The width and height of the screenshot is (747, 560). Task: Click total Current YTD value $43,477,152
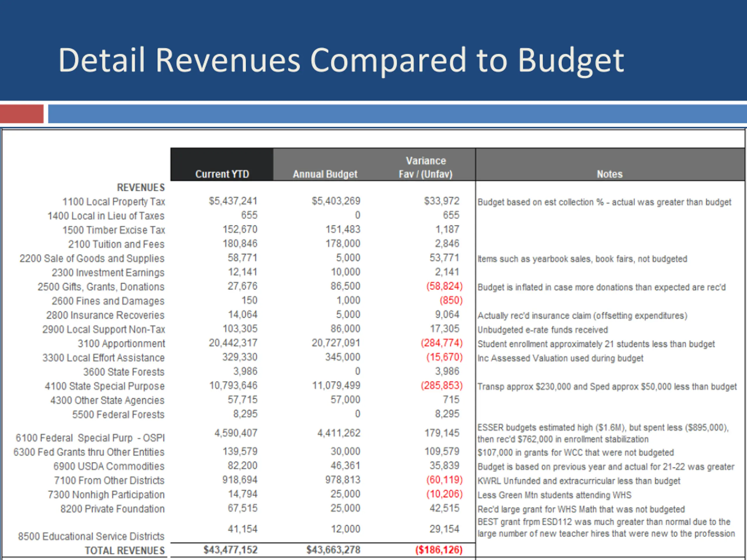click(x=230, y=550)
